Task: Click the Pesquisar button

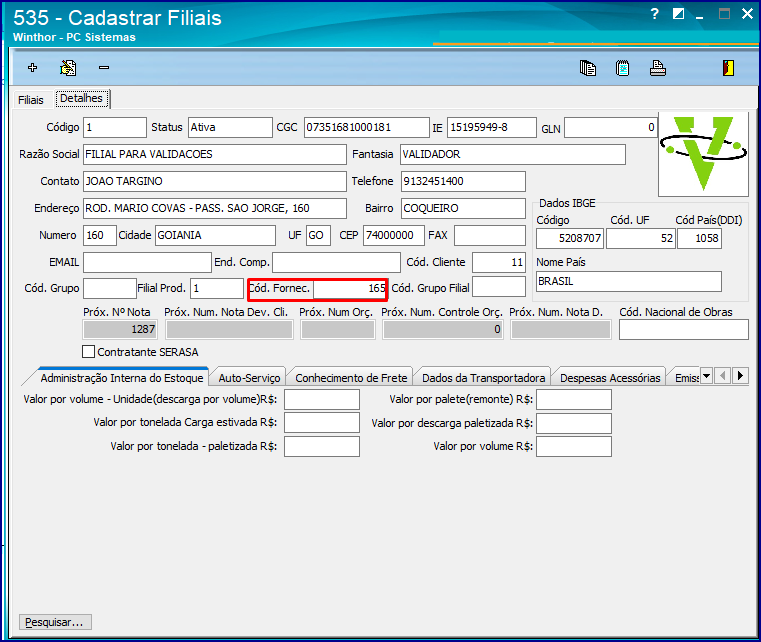Action: pos(55,622)
